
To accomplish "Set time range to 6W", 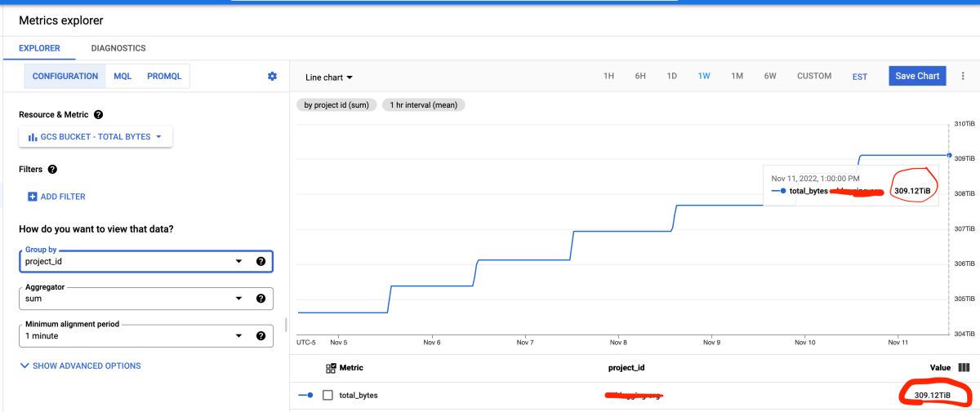I will point(770,76).
